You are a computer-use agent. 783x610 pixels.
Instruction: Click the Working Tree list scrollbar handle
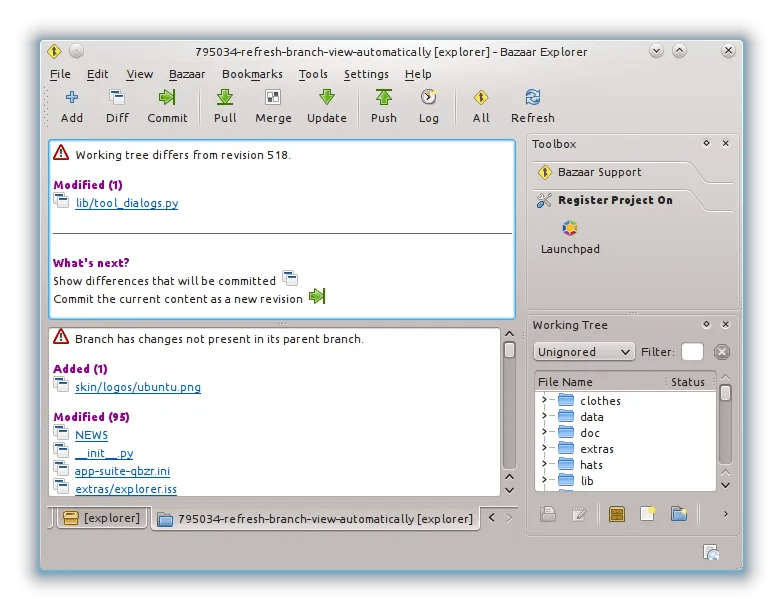726,393
